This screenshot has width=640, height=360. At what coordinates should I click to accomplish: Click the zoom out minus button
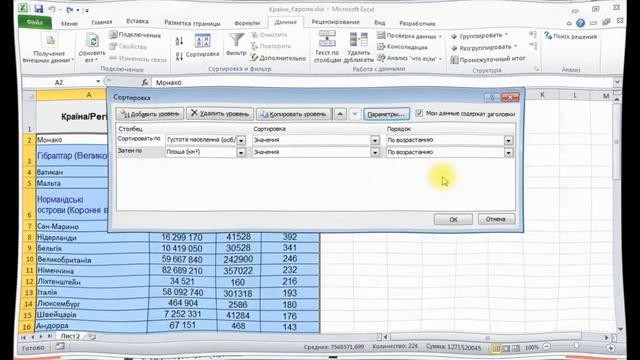click(x=547, y=347)
